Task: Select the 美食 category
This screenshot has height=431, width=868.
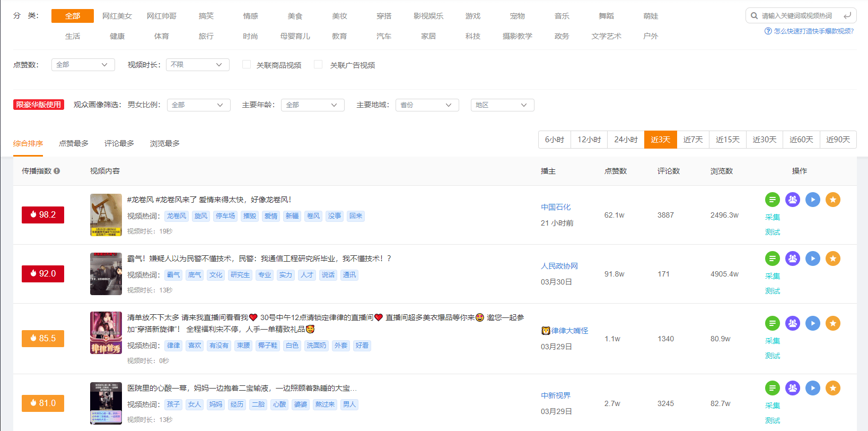Action: click(295, 16)
